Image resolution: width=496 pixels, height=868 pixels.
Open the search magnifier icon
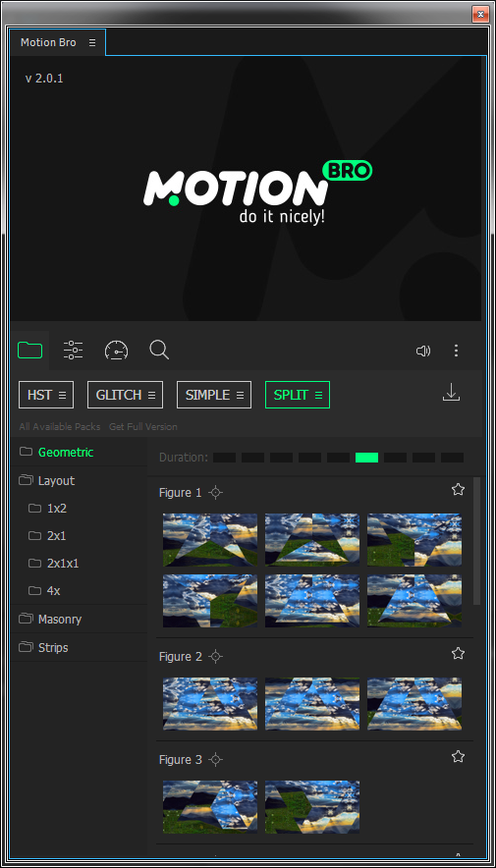click(159, 350)
